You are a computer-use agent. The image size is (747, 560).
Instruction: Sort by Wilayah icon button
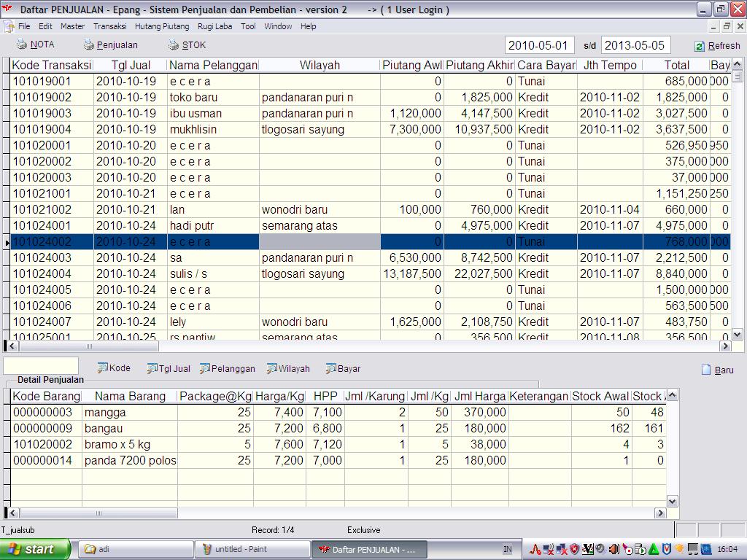coord(272,369)
